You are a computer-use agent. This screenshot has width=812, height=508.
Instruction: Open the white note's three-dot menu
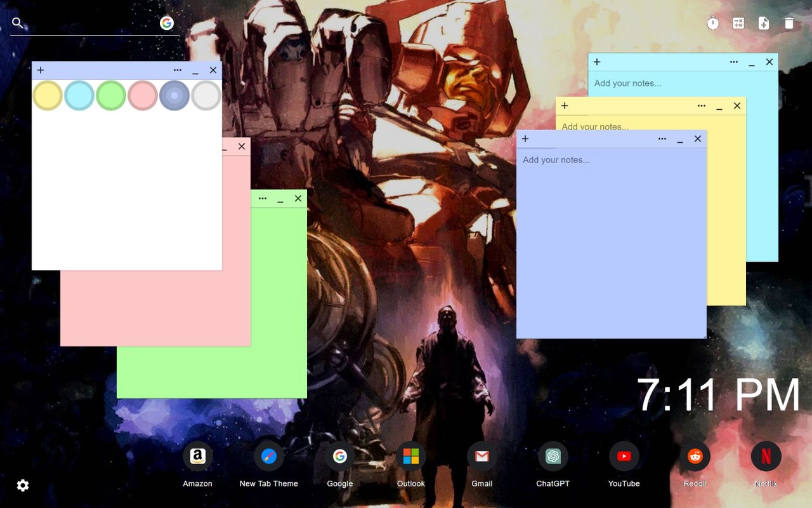coord(178,70)
